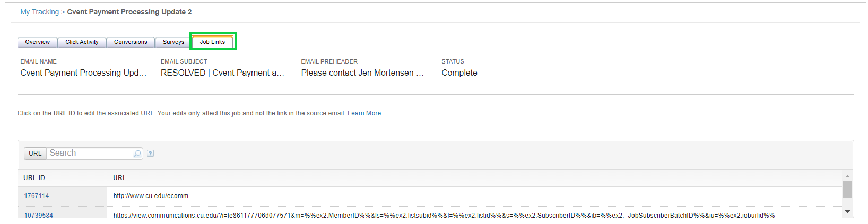
Task: Open the Overview tab
Action: point(38,42)
